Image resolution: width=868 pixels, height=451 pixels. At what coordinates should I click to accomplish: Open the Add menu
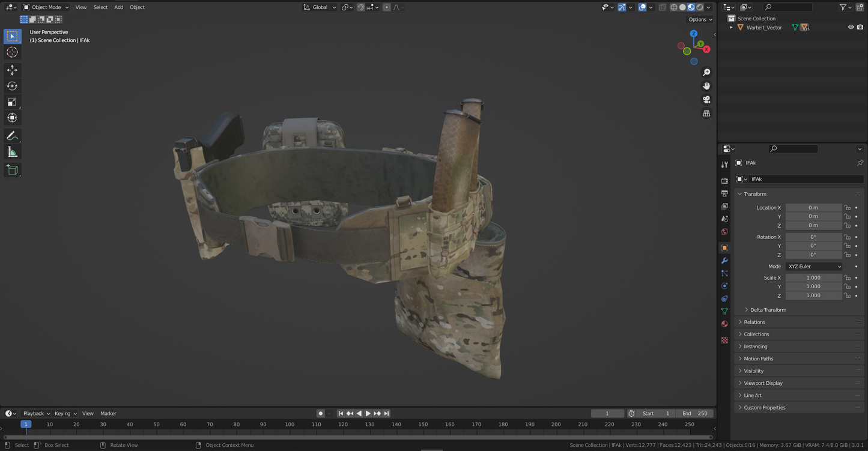click(x=119, y=7)
